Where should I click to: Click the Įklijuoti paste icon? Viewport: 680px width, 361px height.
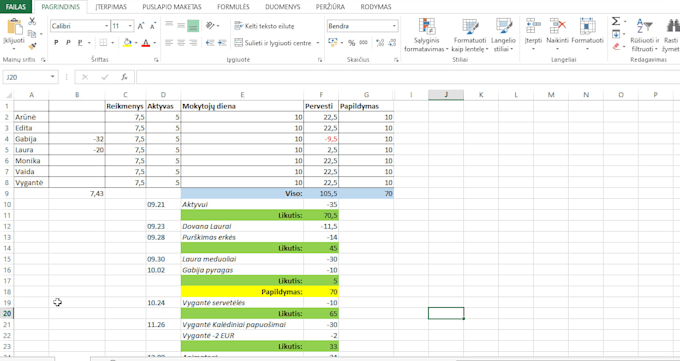click(14, 27)
